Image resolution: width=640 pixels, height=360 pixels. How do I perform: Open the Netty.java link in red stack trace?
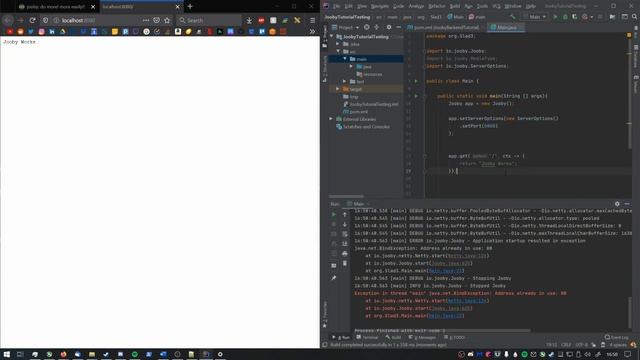[x=467, y=301]
